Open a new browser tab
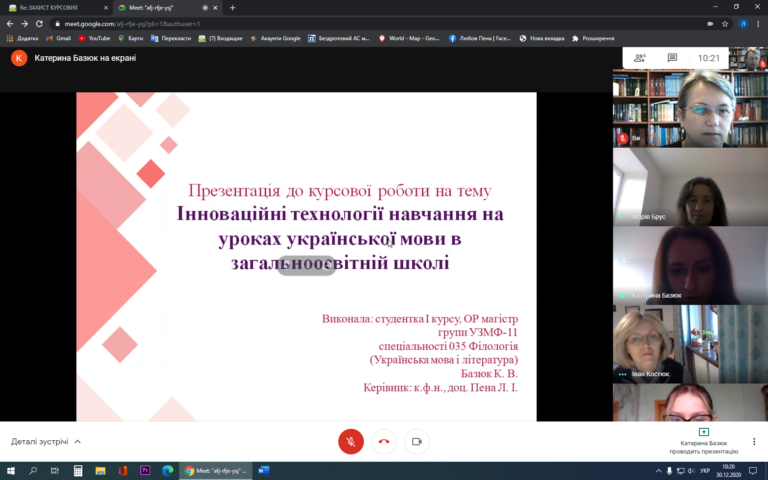The height and width of the screenshot is (480, 768). tap(233, 8)
